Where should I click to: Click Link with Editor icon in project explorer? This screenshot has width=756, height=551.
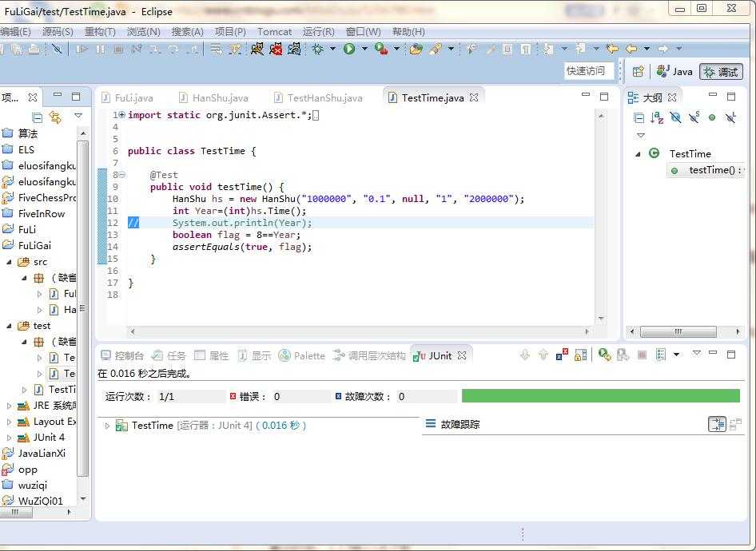[x=55, y=117]
